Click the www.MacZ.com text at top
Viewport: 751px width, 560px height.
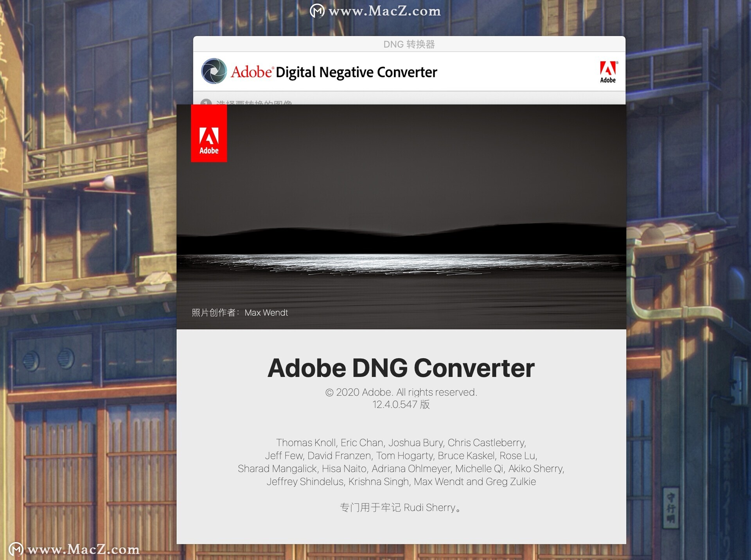[384, 11]
